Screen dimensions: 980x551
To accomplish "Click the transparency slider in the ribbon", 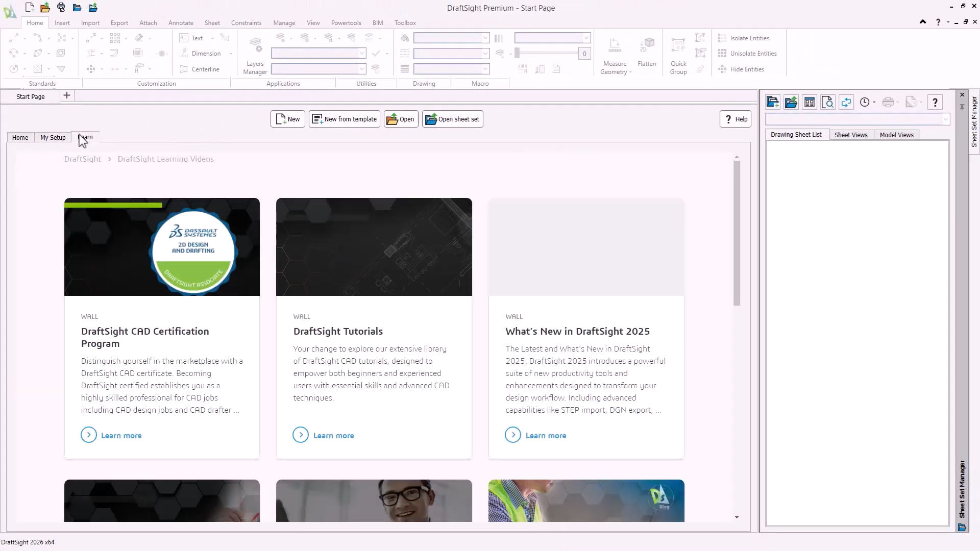I will pos(546,53).
